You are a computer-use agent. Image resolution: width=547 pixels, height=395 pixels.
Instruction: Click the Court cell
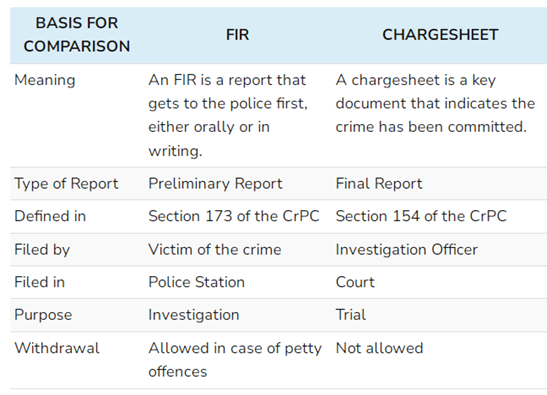pyautogui.click(x=355, y=282)
